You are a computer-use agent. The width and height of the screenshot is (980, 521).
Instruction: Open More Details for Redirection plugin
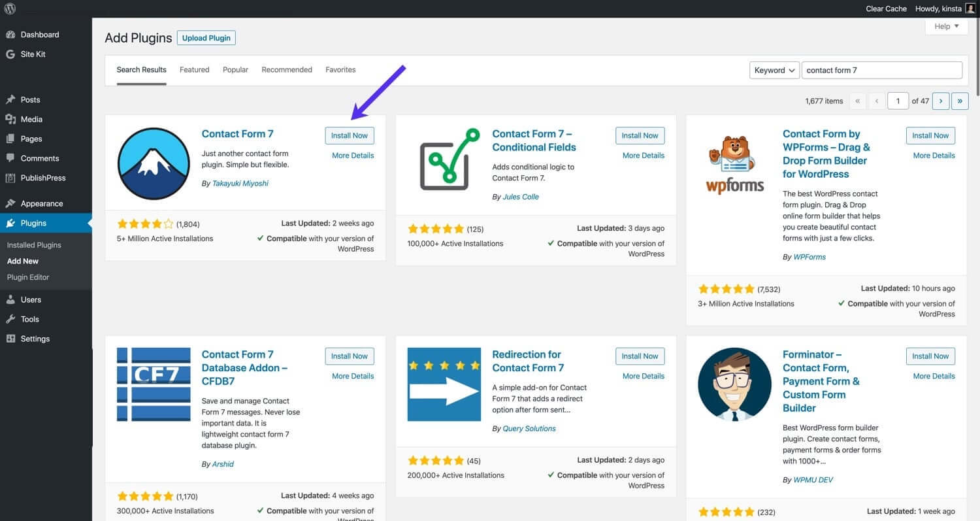pos(644,377)
